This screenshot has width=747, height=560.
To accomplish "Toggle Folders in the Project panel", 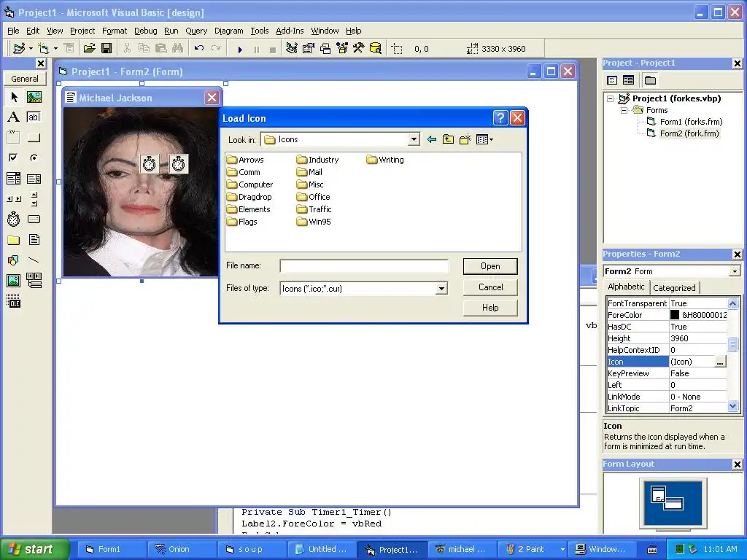I will (x=650, y=80).
